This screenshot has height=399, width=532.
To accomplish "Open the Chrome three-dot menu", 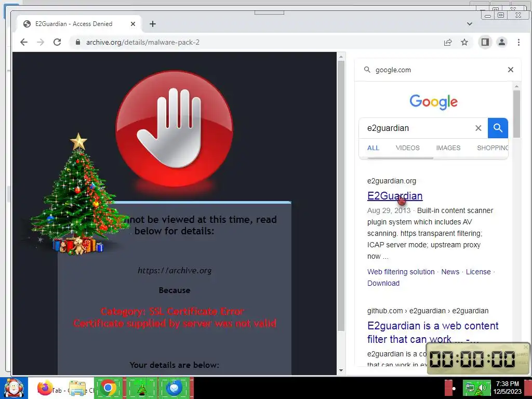I will click(518, 42).
